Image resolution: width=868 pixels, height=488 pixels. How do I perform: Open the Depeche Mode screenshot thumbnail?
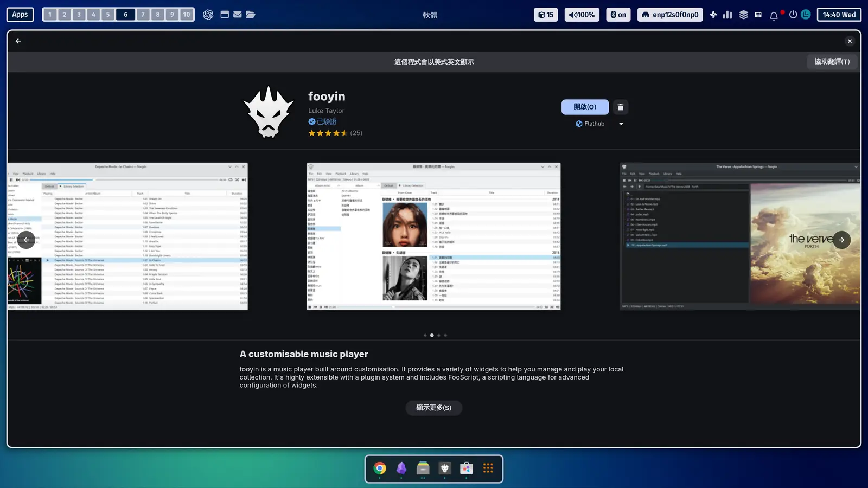(127, 236)
